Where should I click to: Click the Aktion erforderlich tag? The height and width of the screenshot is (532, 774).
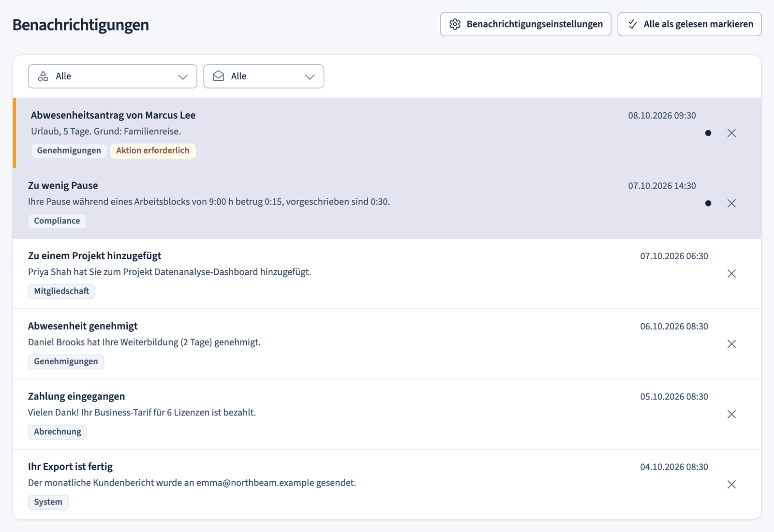click(153, 150)
